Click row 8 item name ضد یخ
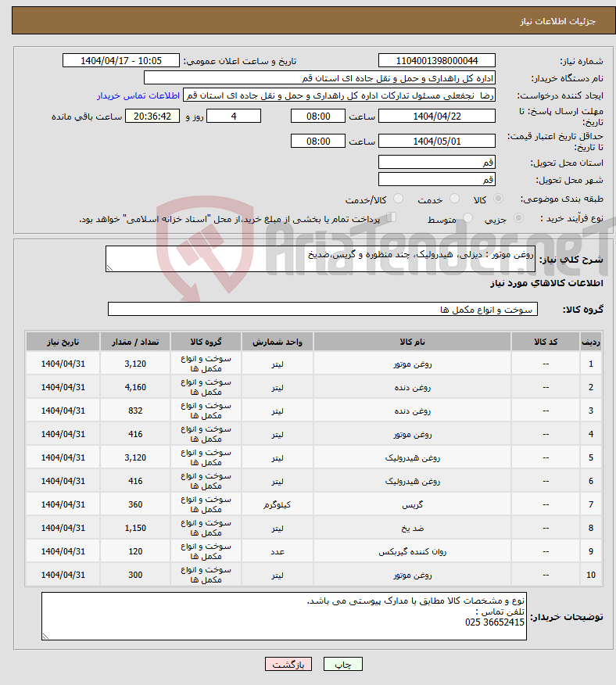The height and width of the screenshot is (685, 616). click(413, 528)
